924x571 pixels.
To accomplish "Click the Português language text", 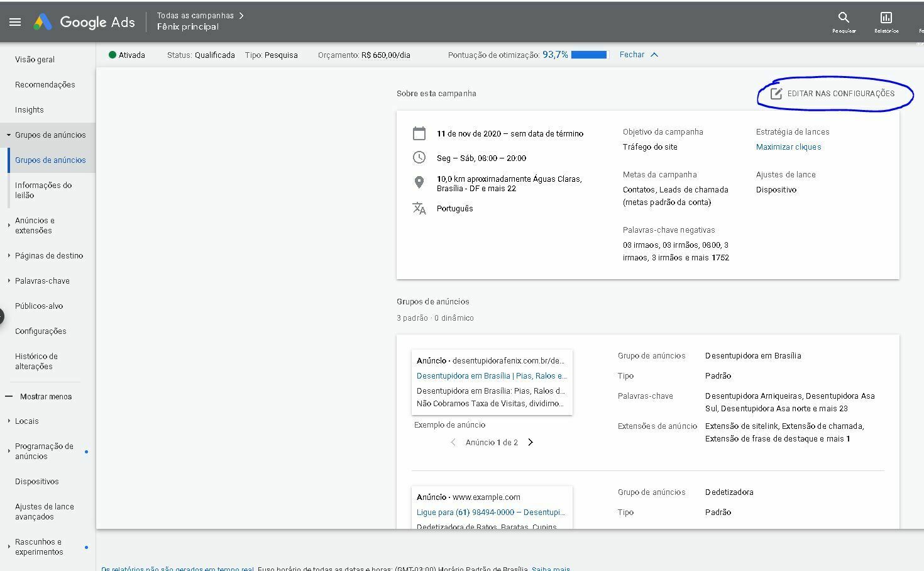I will (x=454, y=208).
